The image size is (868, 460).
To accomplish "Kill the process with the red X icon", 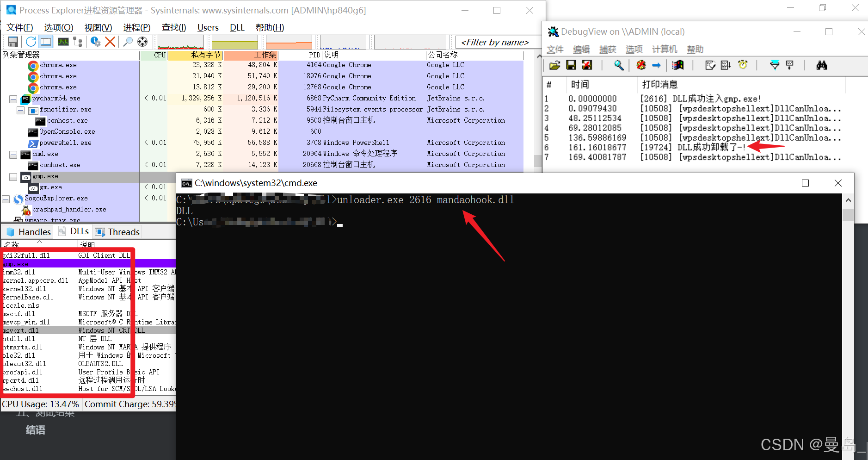I will 110,42.
